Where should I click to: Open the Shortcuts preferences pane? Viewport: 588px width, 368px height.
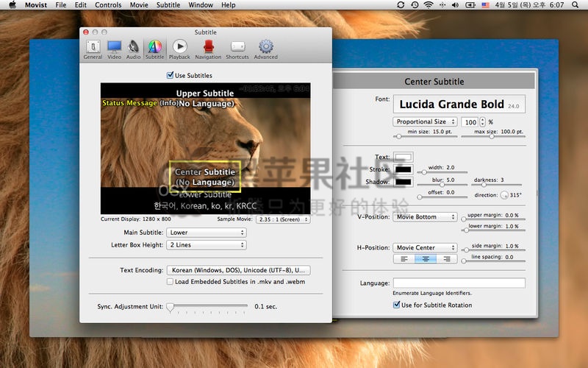click(x=237, y=50)
